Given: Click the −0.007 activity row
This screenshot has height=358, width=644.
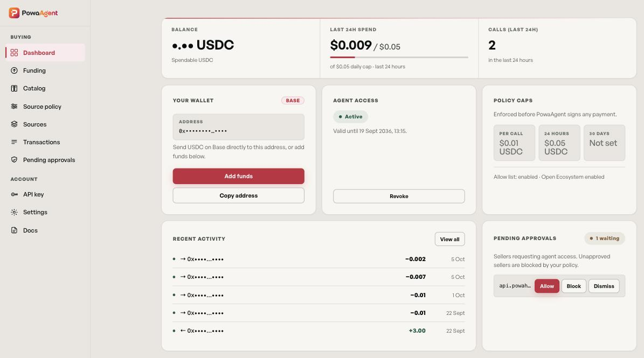Looking at the screenshot, I should pos(318,277).
